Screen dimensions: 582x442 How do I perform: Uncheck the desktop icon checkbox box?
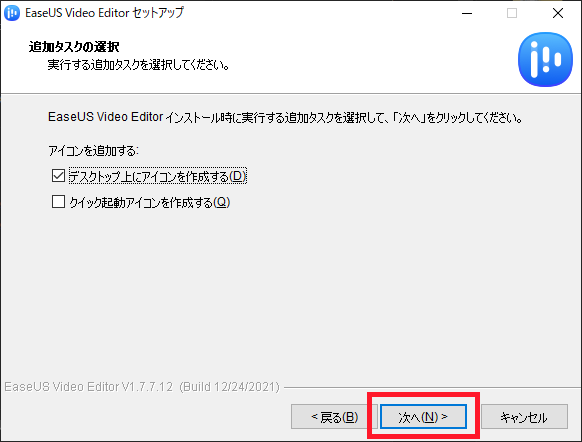pyautogui.click(x=58, y=176)
